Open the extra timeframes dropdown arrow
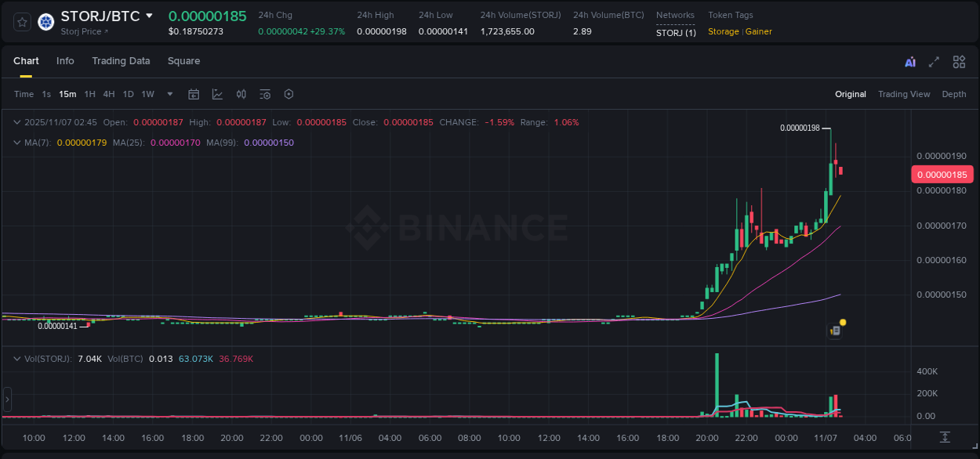The height and width of the screenshot is (459, 980). (x=169, y=93)
